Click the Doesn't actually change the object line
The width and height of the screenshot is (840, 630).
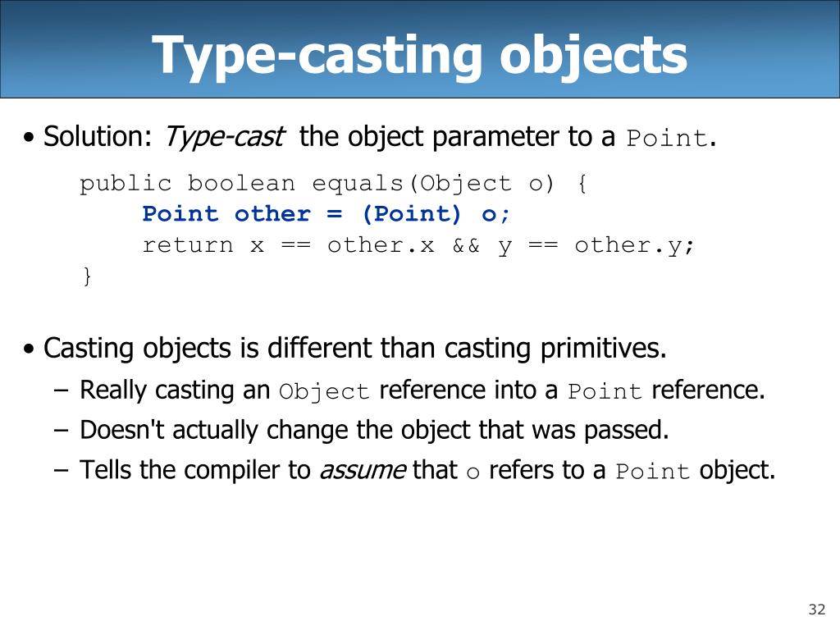tap(374, 430)
